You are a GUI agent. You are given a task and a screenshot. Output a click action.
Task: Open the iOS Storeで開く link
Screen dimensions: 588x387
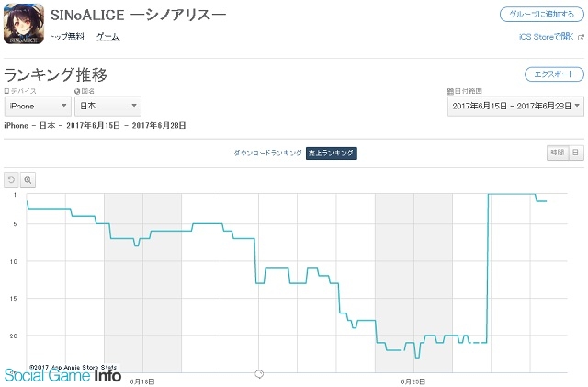click(547, 37)
